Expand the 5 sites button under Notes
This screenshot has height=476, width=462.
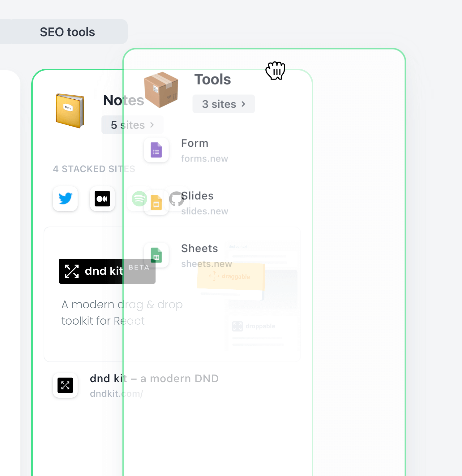[x=132, y=125]
